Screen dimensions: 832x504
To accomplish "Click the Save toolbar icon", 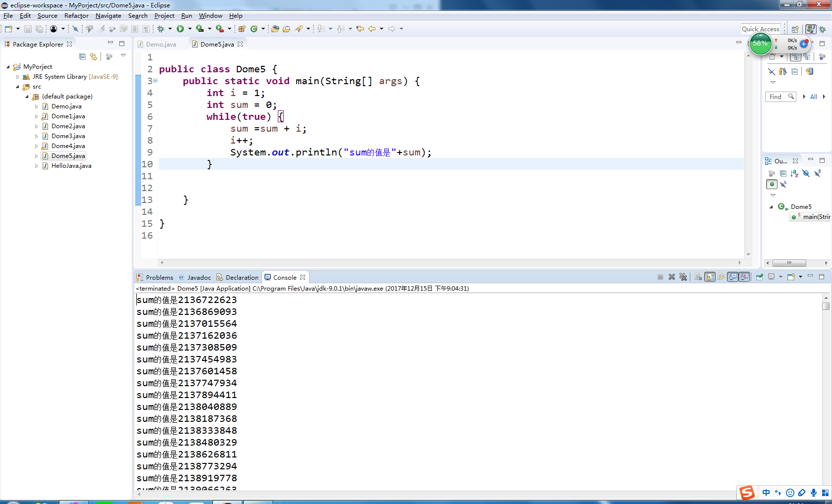I will point(28,29).
